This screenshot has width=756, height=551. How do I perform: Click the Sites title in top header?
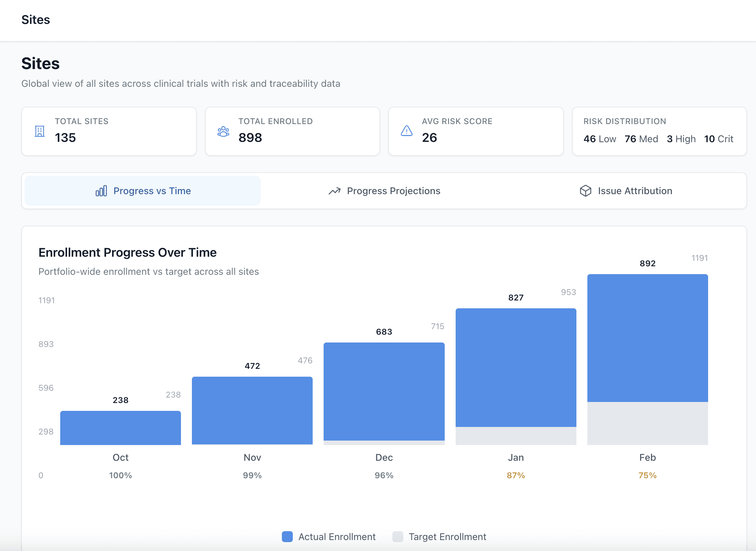click(x=36, y=20)
